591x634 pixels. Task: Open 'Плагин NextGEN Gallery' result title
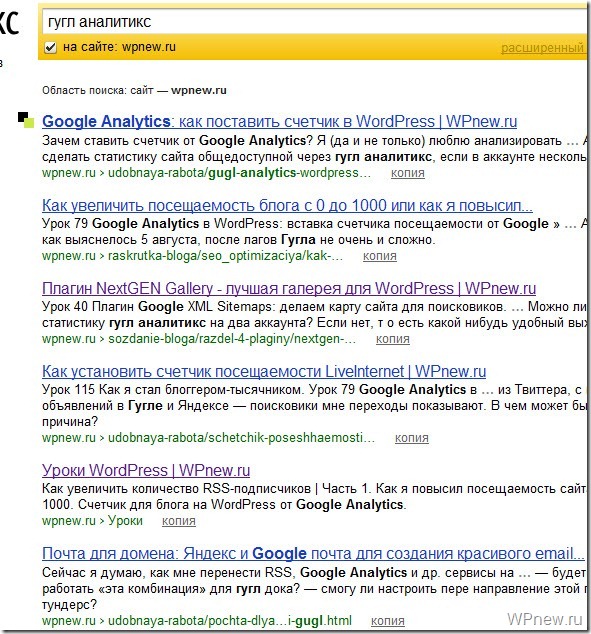(289, 288)
